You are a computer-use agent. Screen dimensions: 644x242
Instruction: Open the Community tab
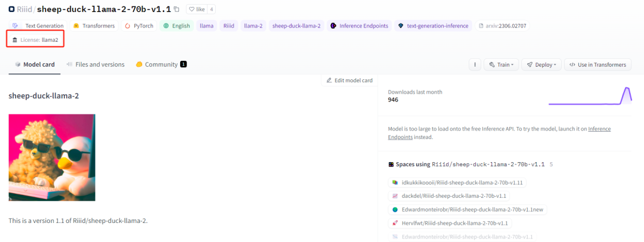[x=161, y=64]
